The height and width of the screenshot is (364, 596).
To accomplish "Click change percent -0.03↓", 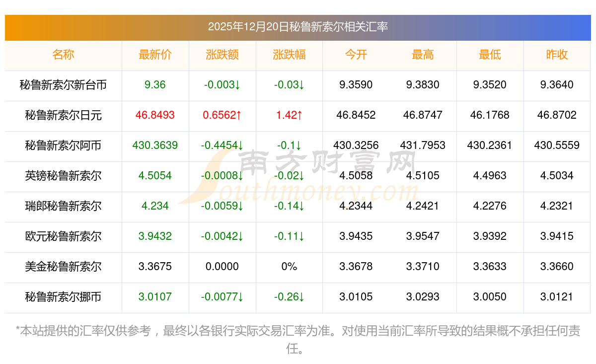I will [289, 85].
